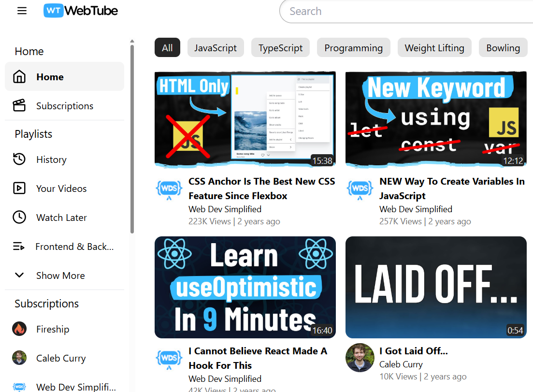The image size is (533, 392).
Task: Click the Web Dev Simplified sidebar avatar
Action: [19, 387]
